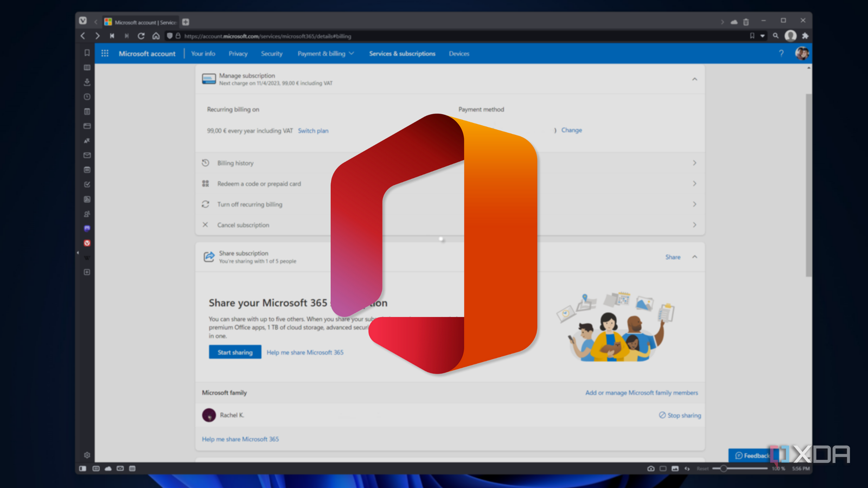Collapse the Manage subscription section
The image size is (868, 488).
(695, 79)
